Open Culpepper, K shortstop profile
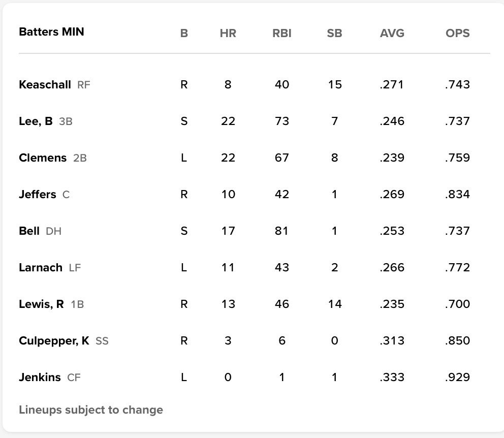This screenshot has height=438, width=504. [54, 340]
